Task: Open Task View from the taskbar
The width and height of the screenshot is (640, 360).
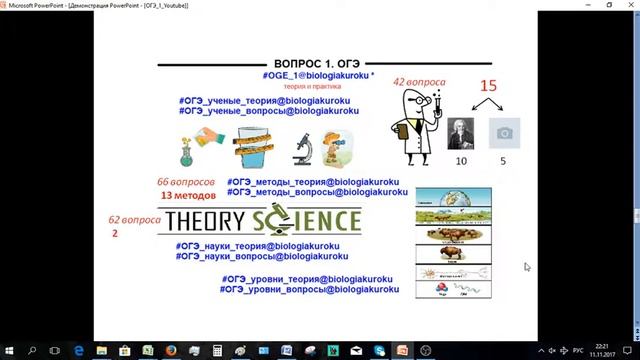Action: tap(54, 351)
